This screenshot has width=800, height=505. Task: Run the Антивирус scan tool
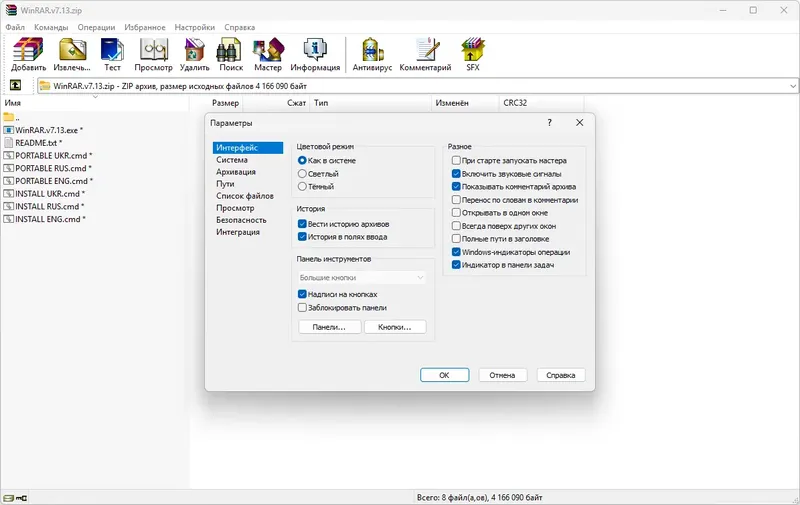click(372, 49)
